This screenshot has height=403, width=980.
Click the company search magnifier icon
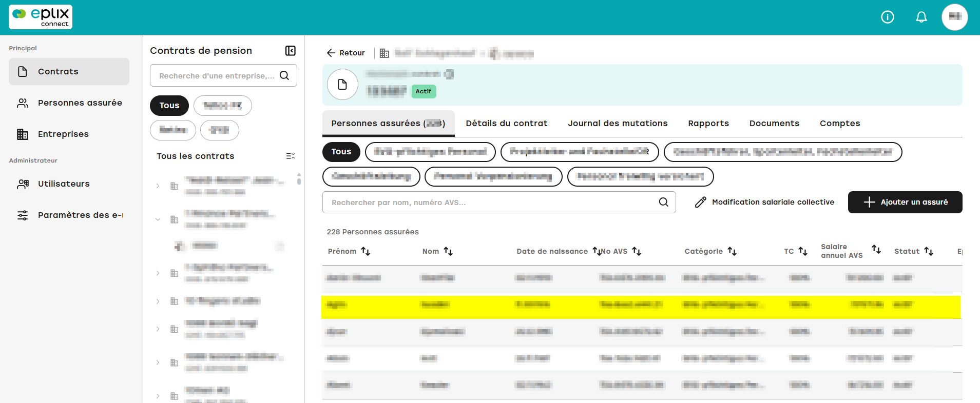[284, 76]
